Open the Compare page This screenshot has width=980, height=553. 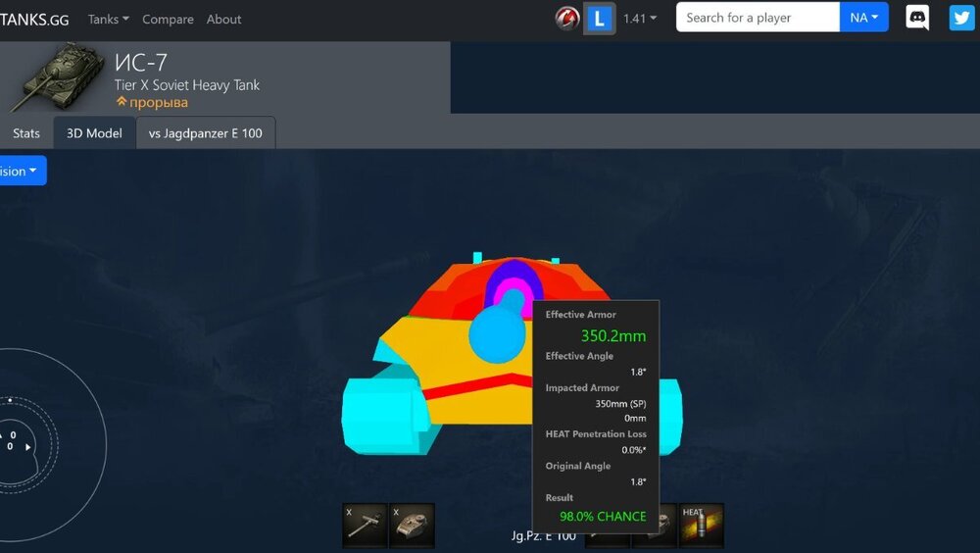click(169, 20)
